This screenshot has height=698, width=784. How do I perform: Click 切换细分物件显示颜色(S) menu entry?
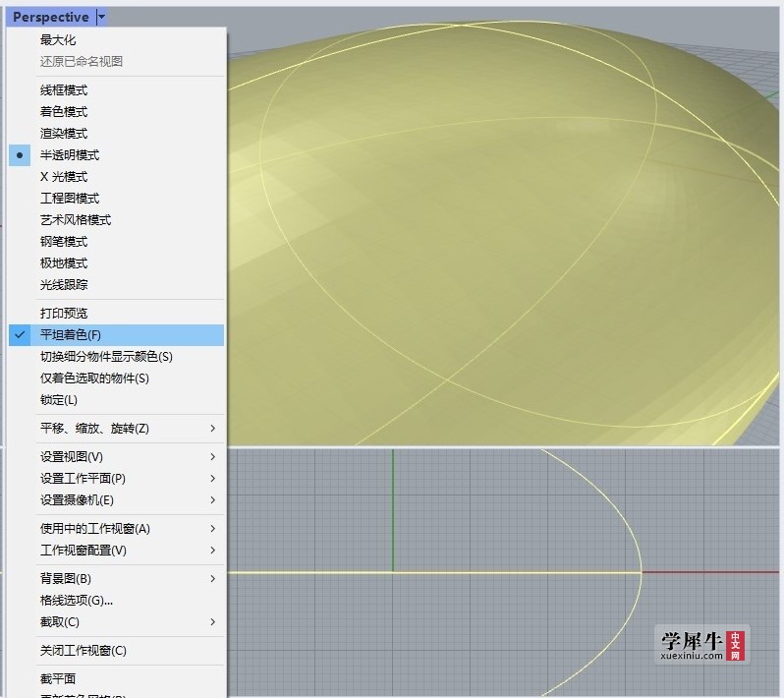click(x=117, y=357)
